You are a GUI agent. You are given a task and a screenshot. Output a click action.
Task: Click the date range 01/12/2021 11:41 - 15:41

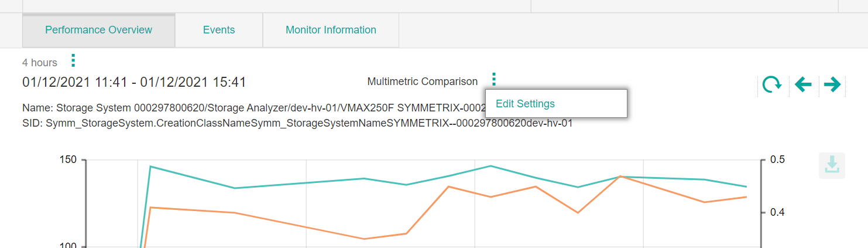tap(134, 82)
